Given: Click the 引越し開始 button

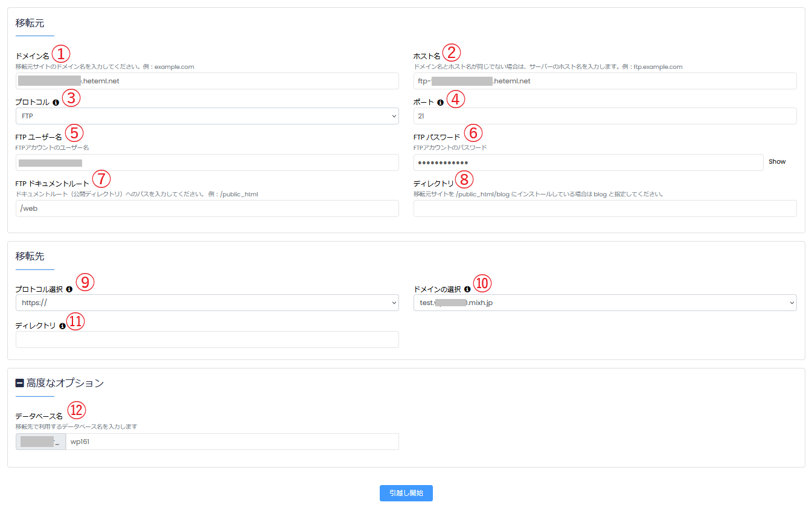Looking at the screenshot, I should point(406,493).
